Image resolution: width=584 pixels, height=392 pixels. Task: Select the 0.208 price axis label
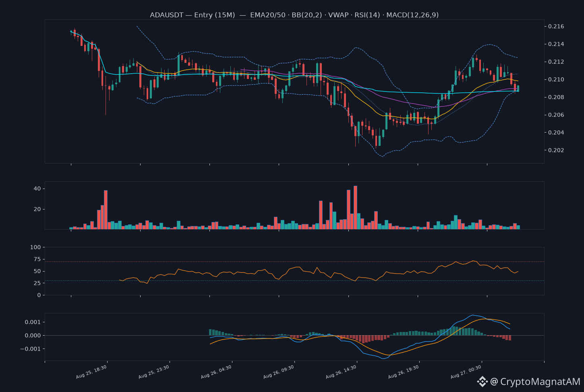click(556, 97)
